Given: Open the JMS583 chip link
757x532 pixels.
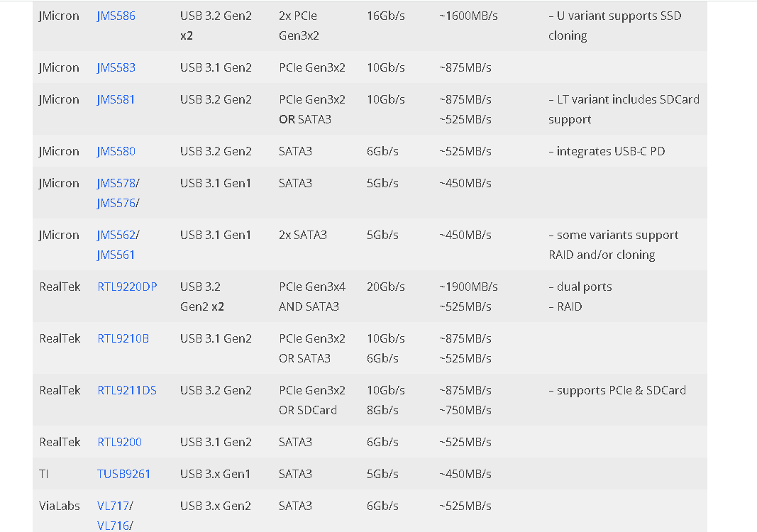Looking at the screenshot, I should pos(116,67).
